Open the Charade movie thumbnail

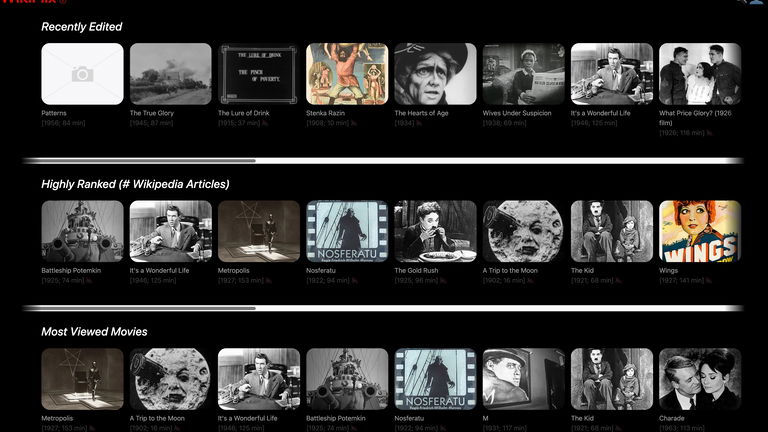click(699, 378)
